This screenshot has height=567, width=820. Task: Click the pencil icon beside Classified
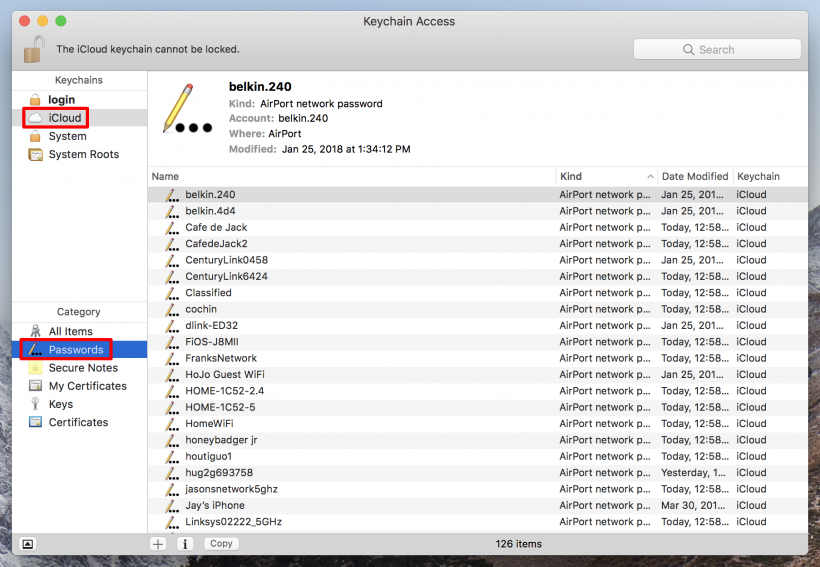tap(172, 293)
